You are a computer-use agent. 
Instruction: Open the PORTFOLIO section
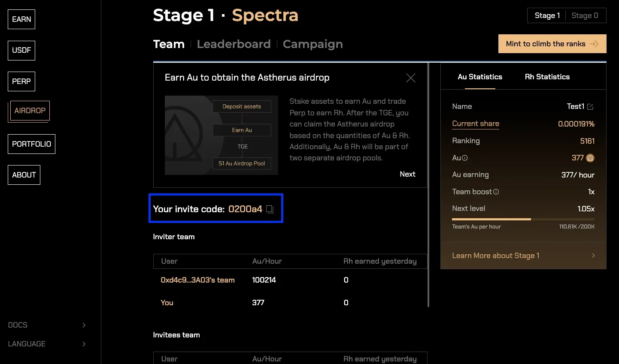coord(31,144)
